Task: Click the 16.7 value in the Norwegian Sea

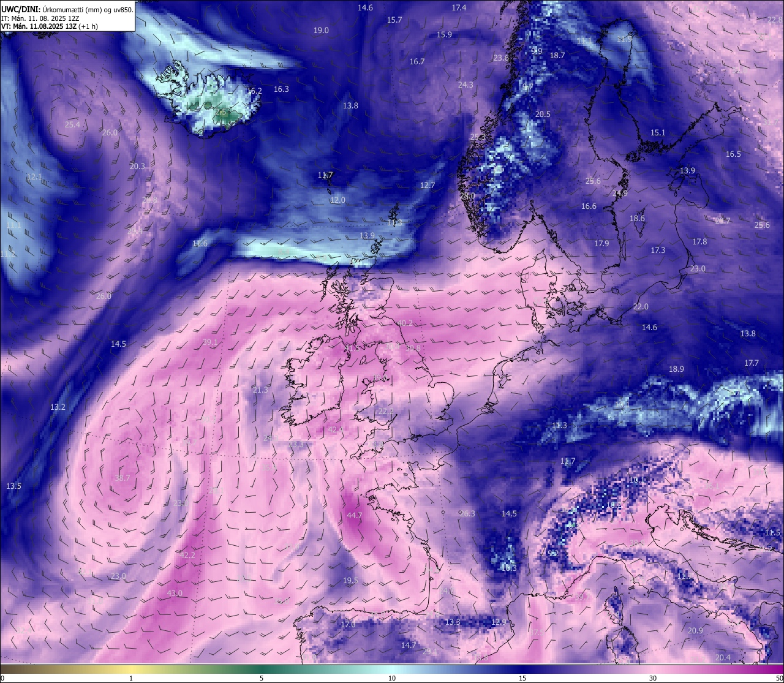Action: [x=417, y=62]
